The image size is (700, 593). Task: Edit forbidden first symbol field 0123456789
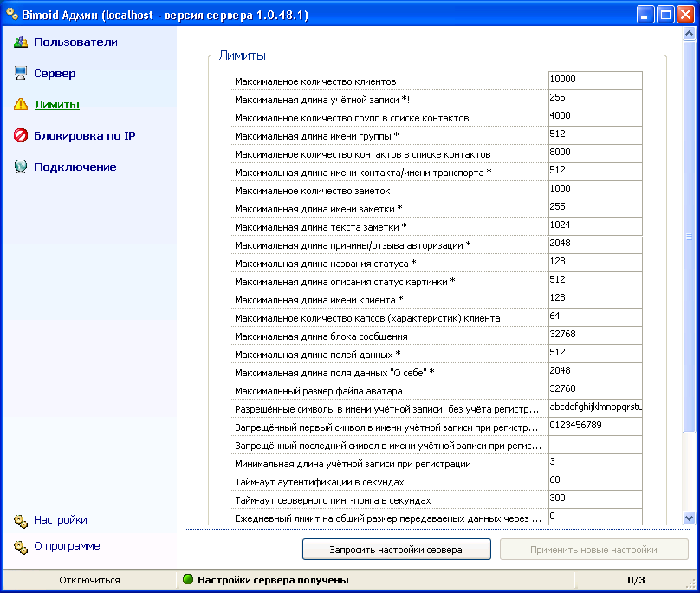[595, 427]
